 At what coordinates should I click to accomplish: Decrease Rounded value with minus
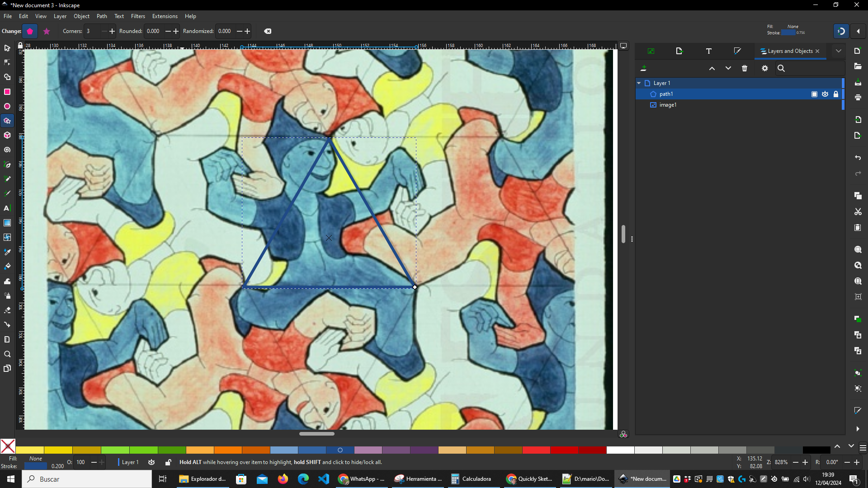coord(168,31)
